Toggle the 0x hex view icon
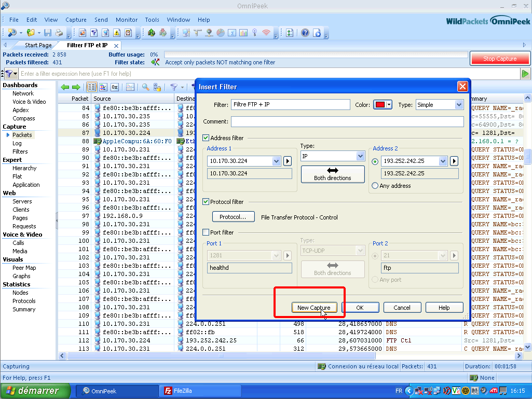Viewport: 532px width, 399px height. coord(115,87)
